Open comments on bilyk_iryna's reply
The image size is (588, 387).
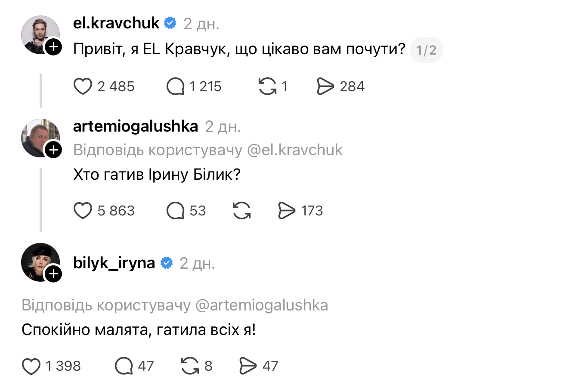[124, 366]
